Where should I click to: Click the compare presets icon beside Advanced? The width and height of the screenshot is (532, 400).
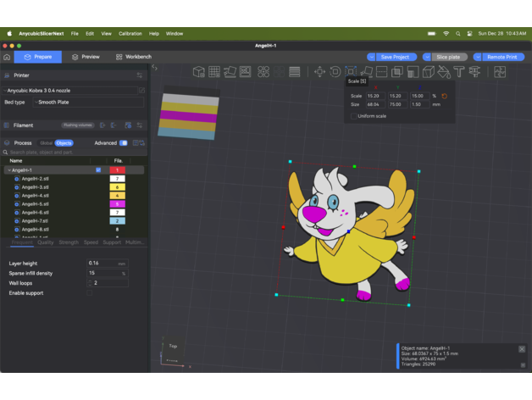tap(138, 143)
